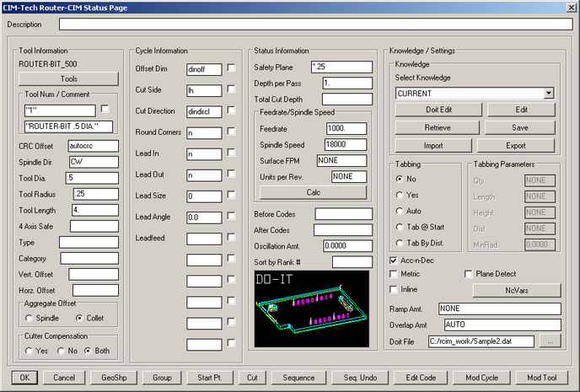
Task: Click the Safety Plane field
Action: tap(341, 67)
